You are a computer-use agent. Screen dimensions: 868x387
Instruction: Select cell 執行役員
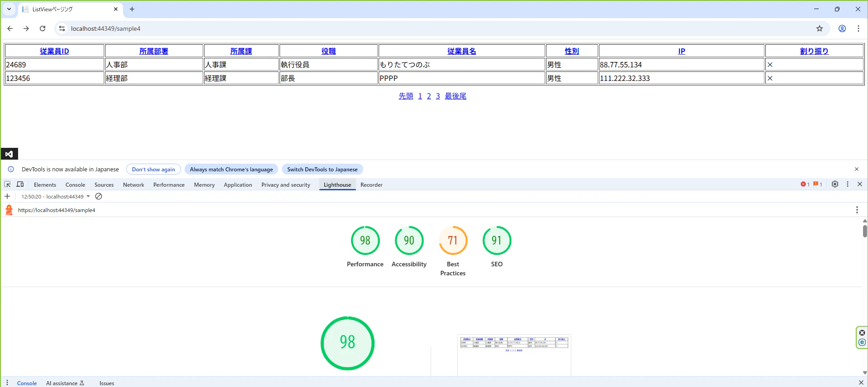coord(328,64)
